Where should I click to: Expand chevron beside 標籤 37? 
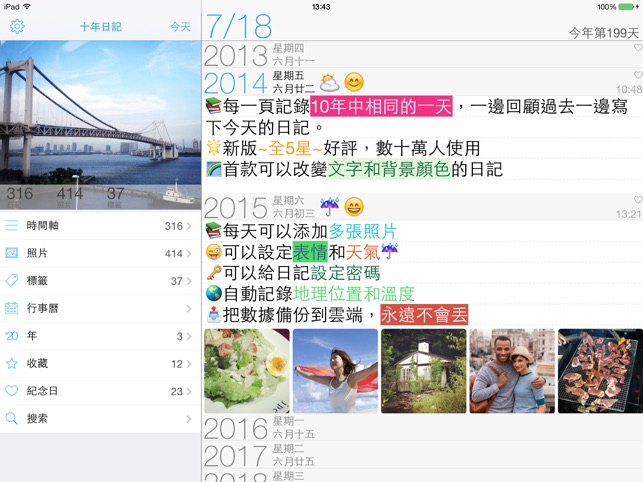click(189, 281)
